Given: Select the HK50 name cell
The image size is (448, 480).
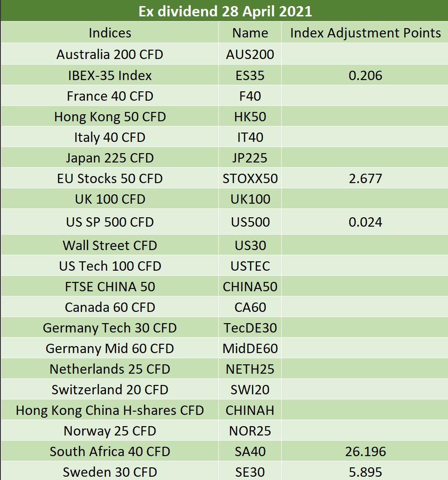Looking at the screenshot, I should [x=250, y=117].
